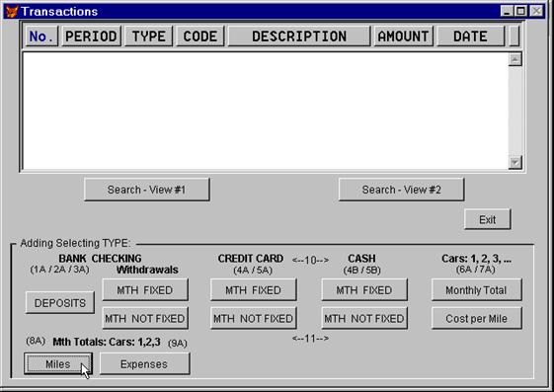Click the BANK CHECKING label
Screen dimensions: 554x392
pos(100,258)
